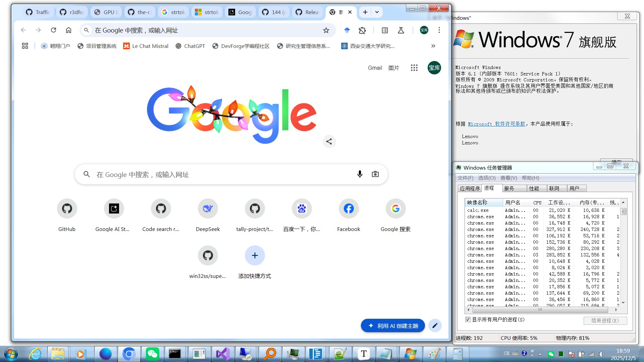Click the search by image camera icon
644x362 pixels.
pyautogui.click(x=375, y=174)
